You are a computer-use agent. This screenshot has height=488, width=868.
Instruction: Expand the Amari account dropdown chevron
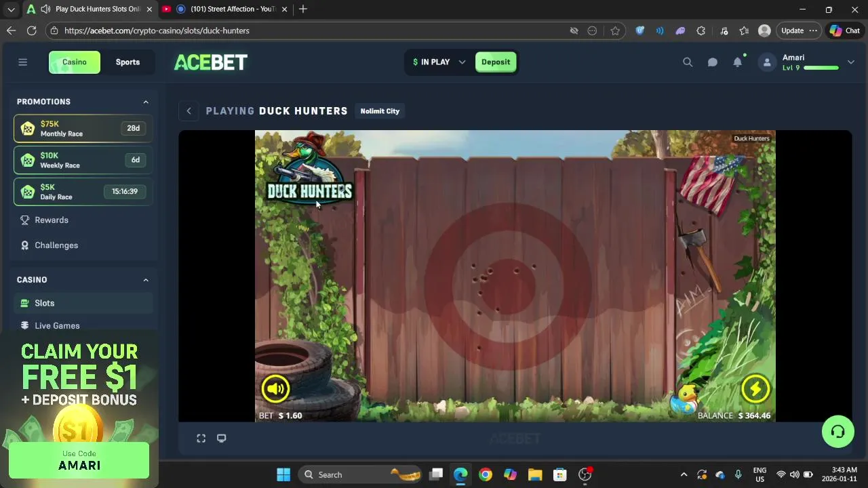pyautogui.click(x=851, y=62)
